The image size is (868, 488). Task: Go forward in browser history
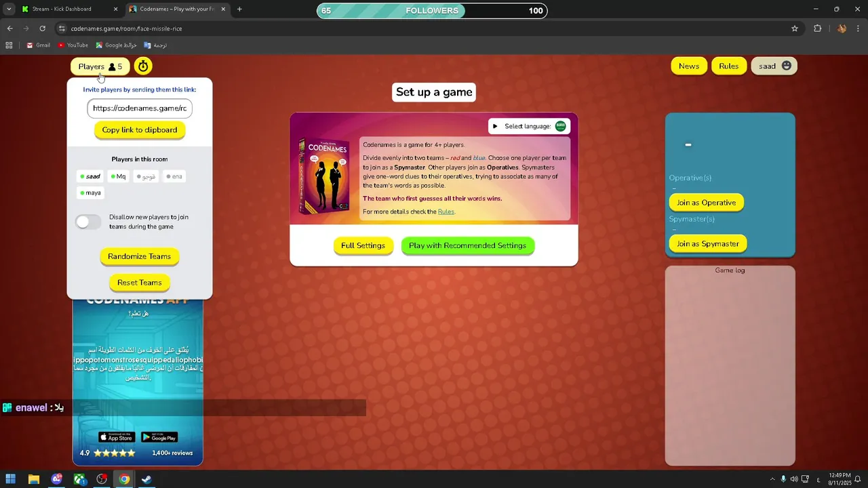26,28
